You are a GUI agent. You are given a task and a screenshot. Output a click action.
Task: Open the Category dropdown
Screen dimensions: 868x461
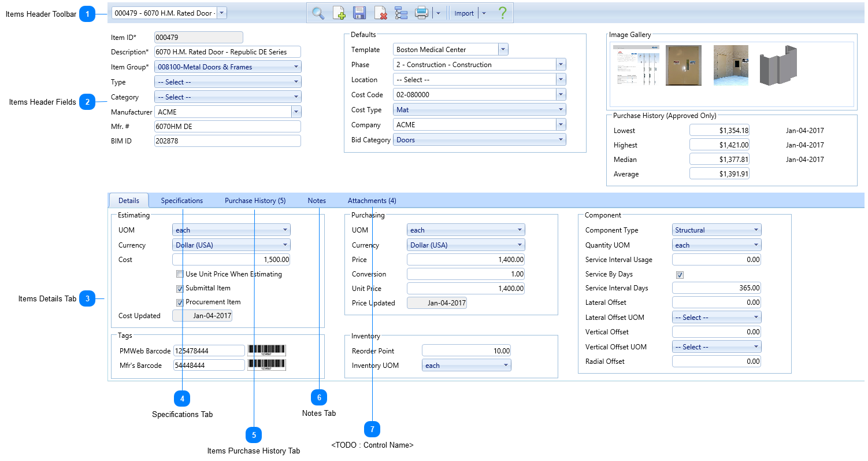(228, 97)
